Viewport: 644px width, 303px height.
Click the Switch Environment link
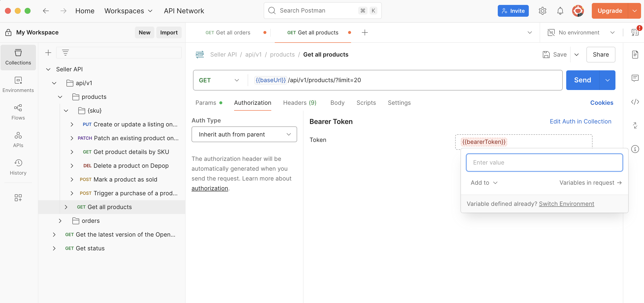click(x=566, y=204)
